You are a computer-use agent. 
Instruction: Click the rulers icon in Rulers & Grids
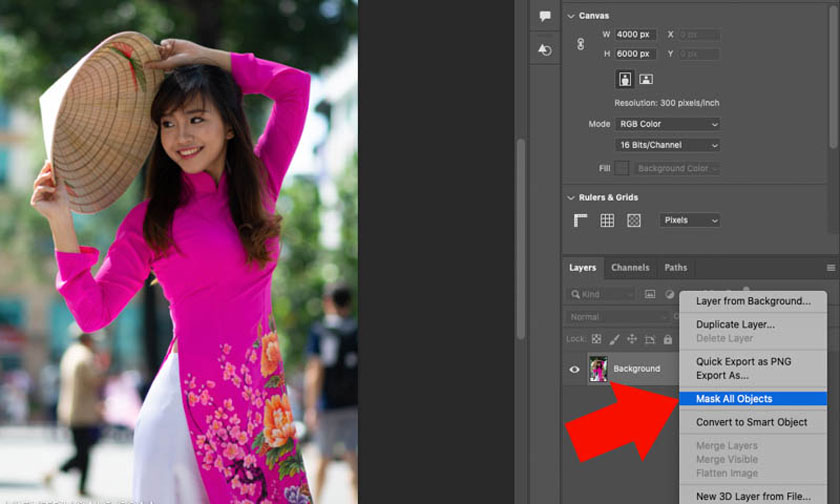tap(581, 220)
